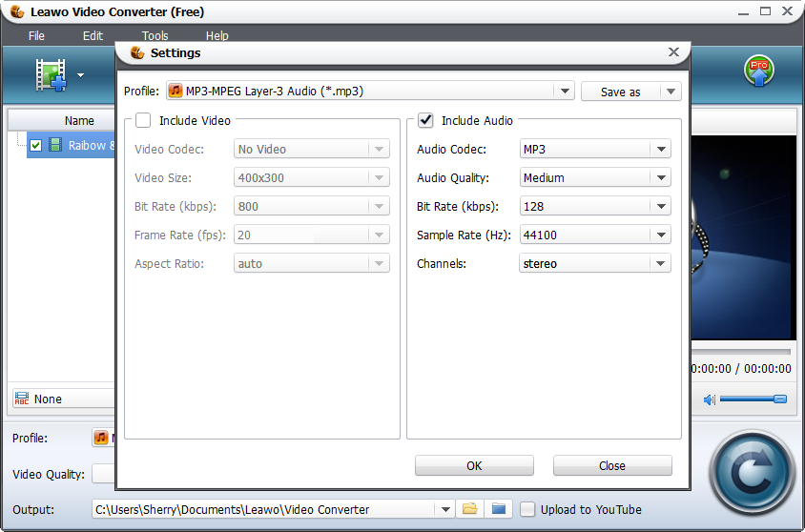Open the Channels stereo dropdown

[661, 264]
